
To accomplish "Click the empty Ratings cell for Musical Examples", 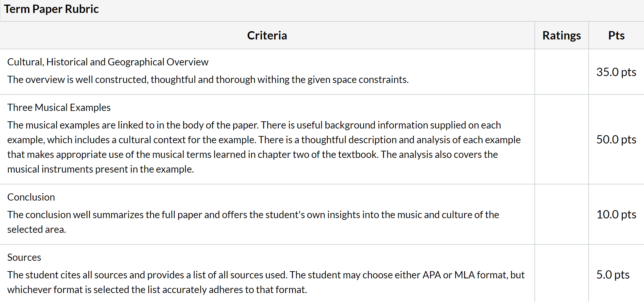I will pos(562,139).
